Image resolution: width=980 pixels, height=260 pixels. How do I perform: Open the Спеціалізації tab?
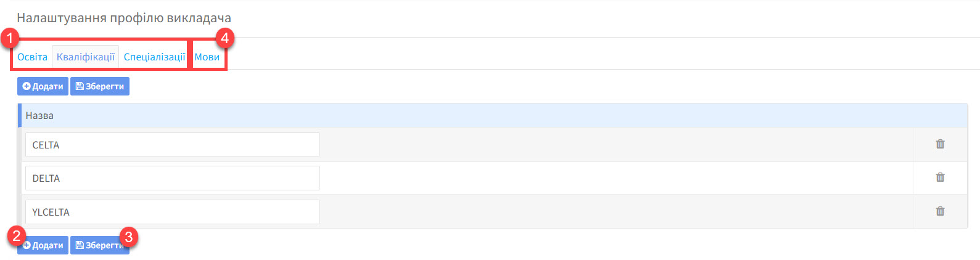[154, 57]
